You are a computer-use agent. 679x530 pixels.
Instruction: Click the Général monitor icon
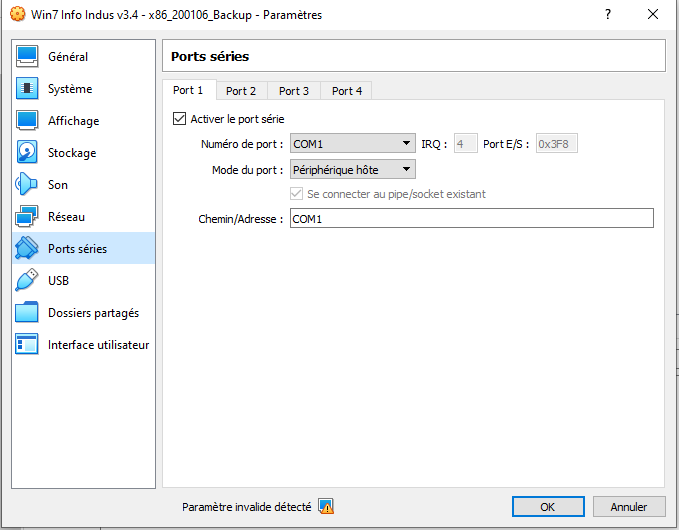point(27,57)
